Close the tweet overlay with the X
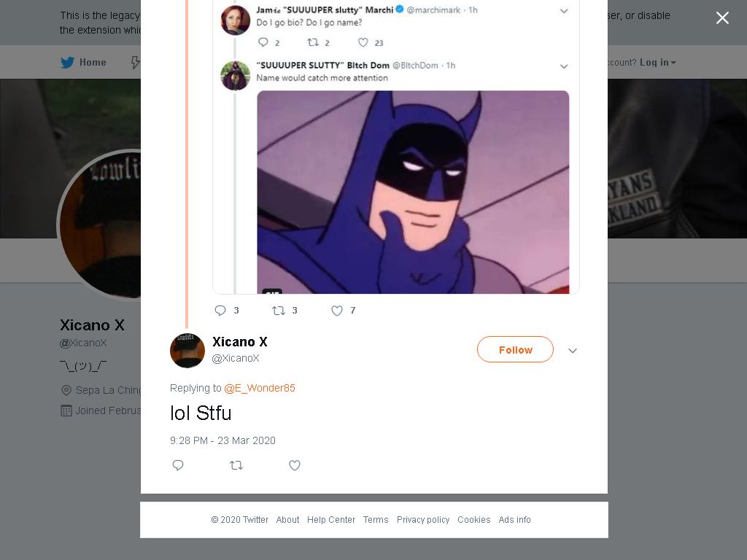This screenshot has width=747, height=560. (x=722, y=18)
